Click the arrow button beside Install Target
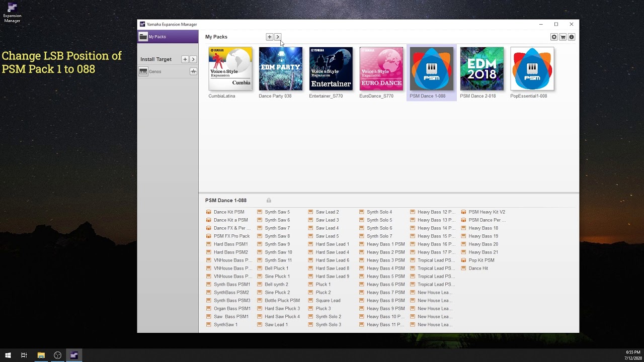Screen dimensions: 644x362 193,59
